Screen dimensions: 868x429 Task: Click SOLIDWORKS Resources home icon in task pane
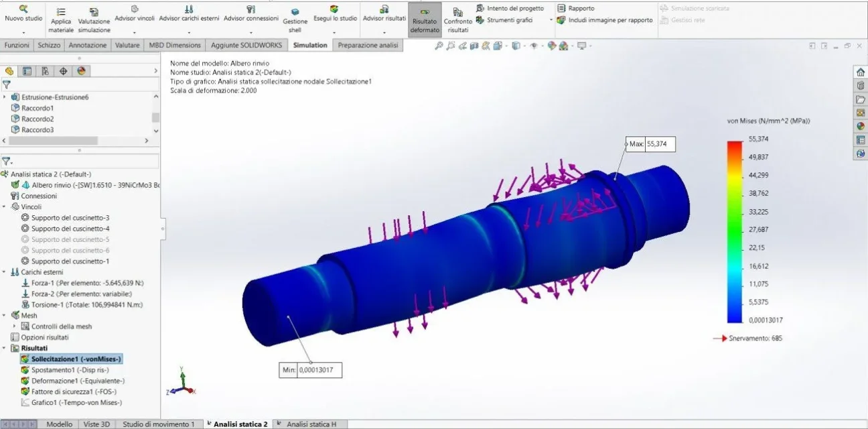coord(861,72)
